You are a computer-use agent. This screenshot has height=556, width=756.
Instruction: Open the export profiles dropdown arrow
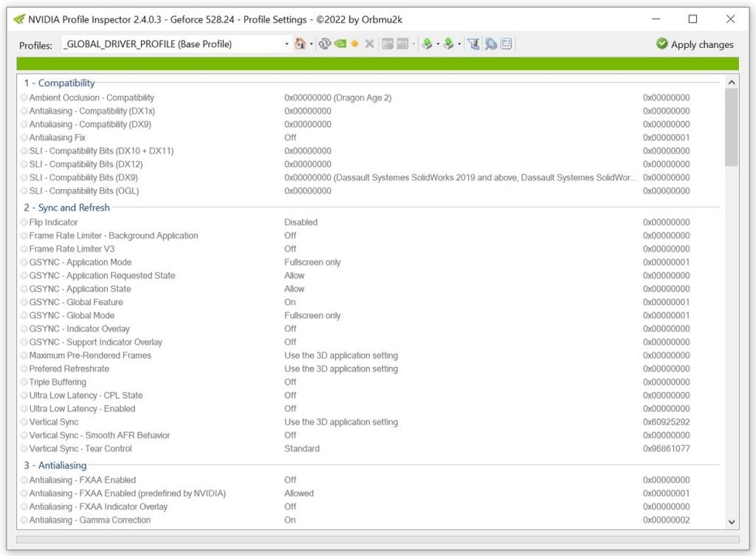[x=438, y=44]
